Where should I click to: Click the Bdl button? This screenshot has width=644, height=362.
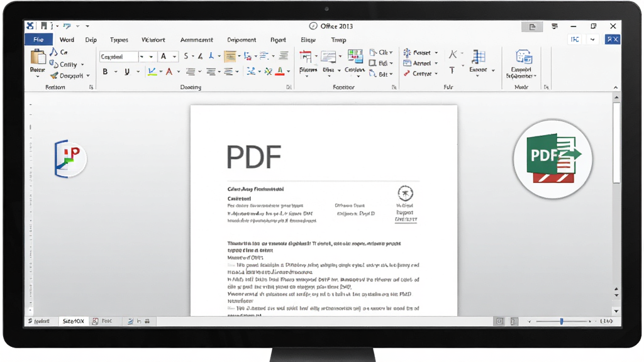(381, 63)
